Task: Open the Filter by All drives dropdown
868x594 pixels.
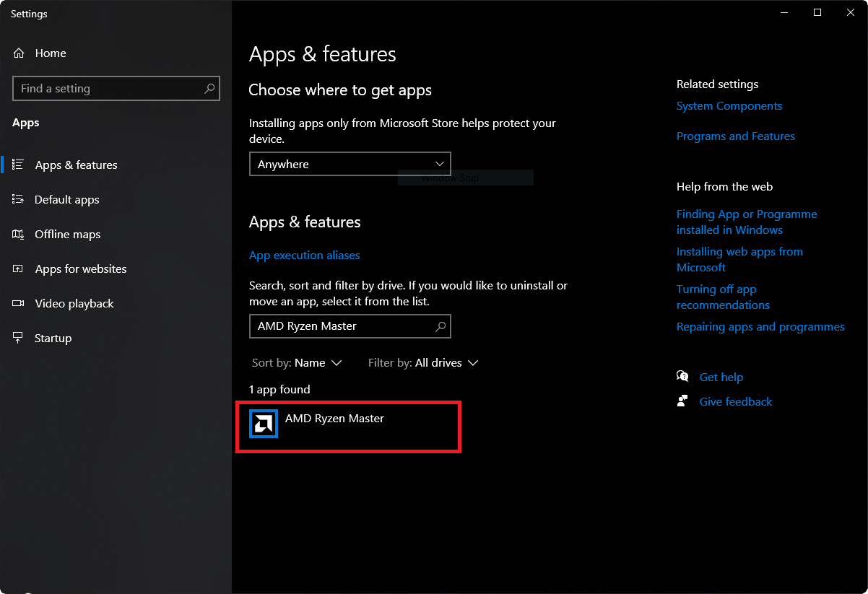Action: point(423,363)
